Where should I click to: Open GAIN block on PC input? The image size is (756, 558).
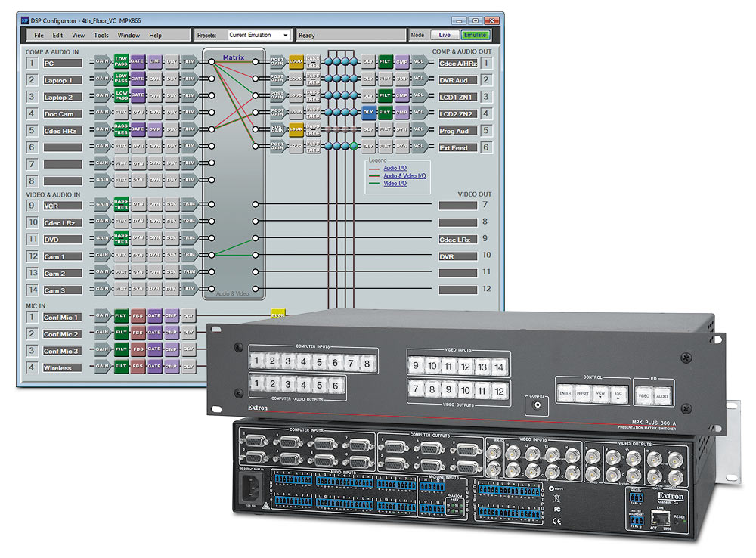pos(102,61)
